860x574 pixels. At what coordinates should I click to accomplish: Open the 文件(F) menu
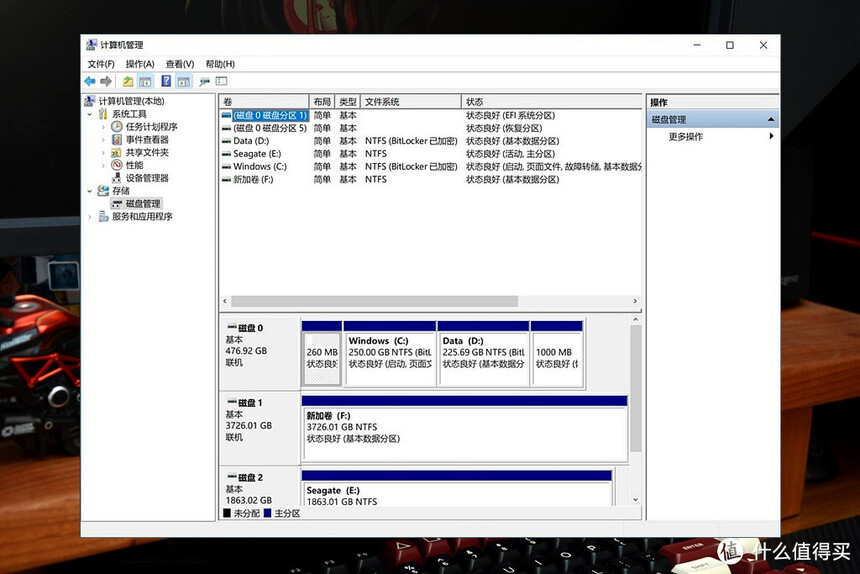[x=101, y=64]
